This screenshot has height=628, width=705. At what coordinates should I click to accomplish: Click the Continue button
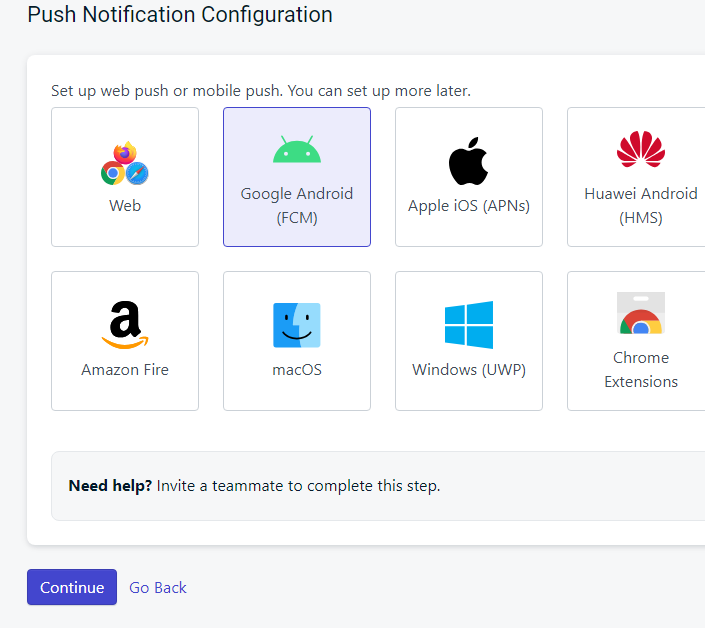pyautogui.click(x=72, y=587)
